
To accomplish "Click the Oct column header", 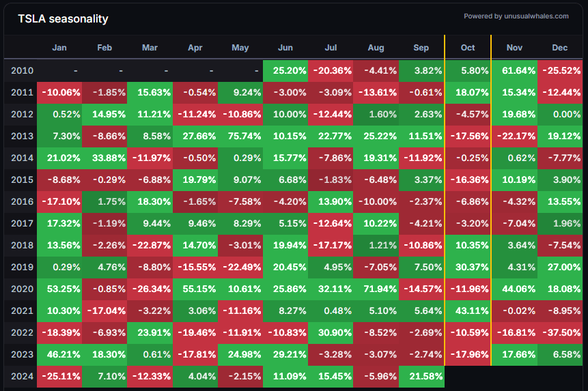I will click(x=468, y=48).
